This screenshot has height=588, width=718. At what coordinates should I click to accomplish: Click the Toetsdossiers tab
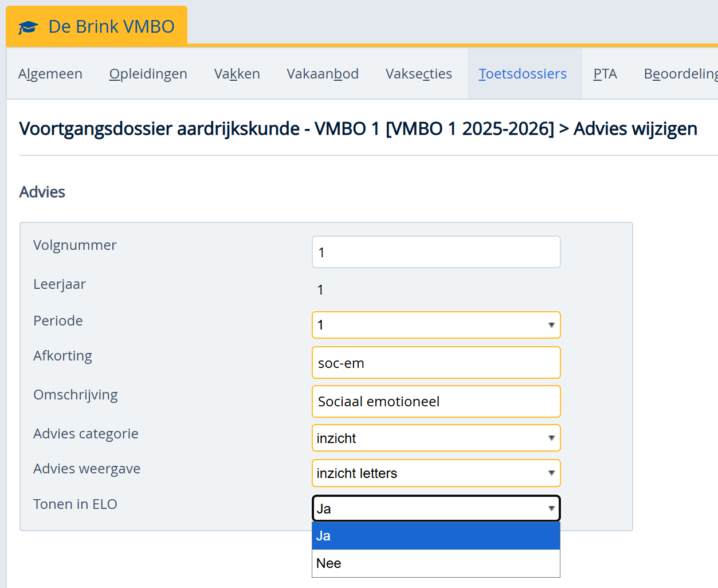pos(523,74)
